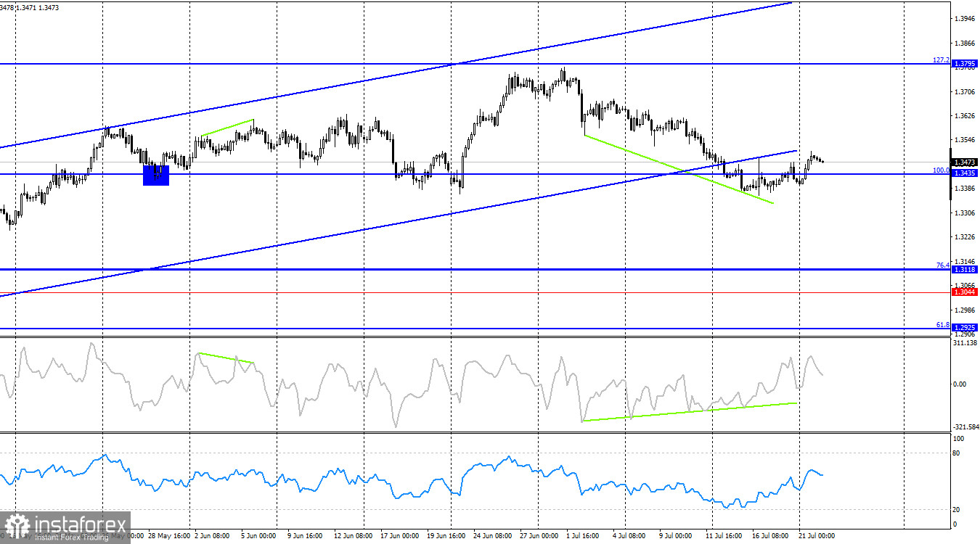This screenshot has height=544, width=980.
Task: Click the 28 May 16:00 date label
Action: pos(168,536)
